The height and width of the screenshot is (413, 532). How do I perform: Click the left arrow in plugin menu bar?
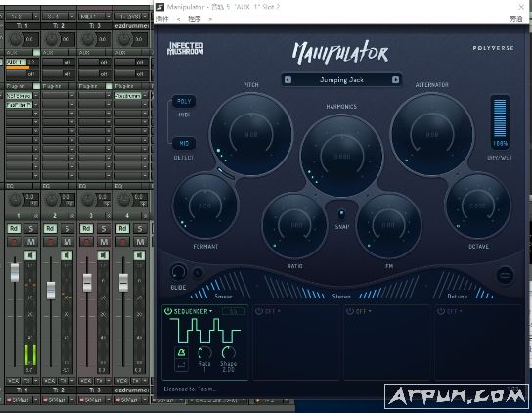tap(178, 19)
